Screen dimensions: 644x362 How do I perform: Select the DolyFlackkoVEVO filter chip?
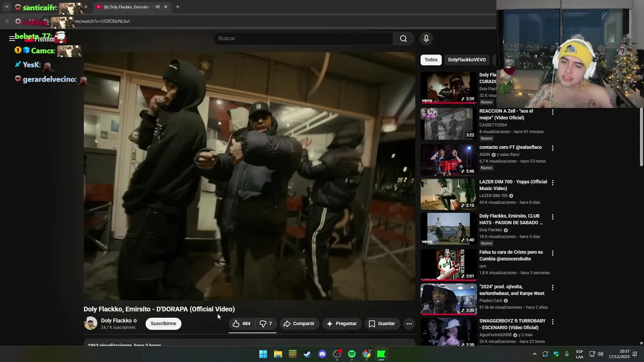pos(467,60)
